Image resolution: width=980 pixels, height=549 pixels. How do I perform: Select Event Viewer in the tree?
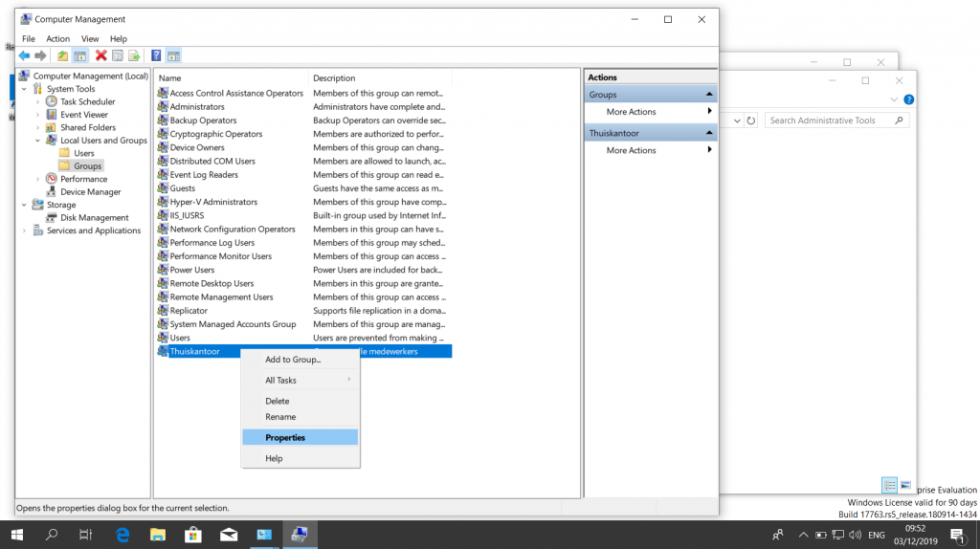point(84,115)
